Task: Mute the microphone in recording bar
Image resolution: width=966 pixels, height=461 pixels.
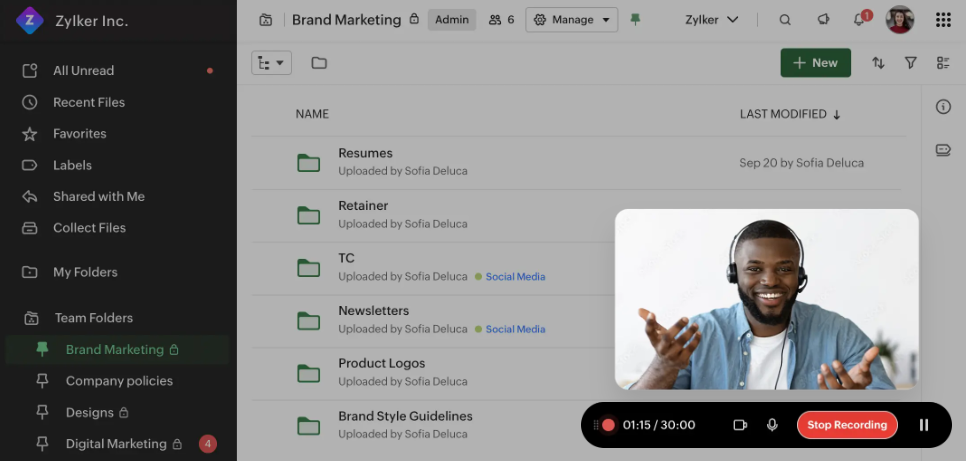Action: pyautogui.click(x=772, y=425)
